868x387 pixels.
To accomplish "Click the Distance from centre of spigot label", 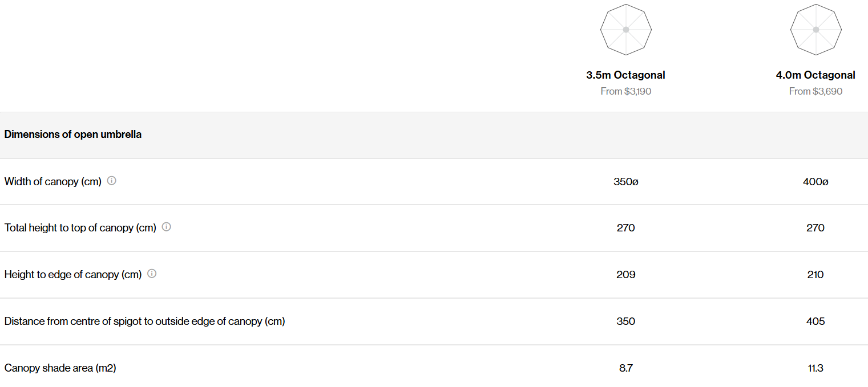I will click(144, 321).
